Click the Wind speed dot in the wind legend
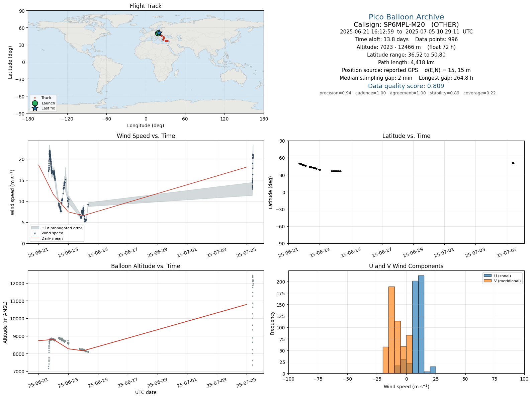532x398 pixels. (35, 233)
